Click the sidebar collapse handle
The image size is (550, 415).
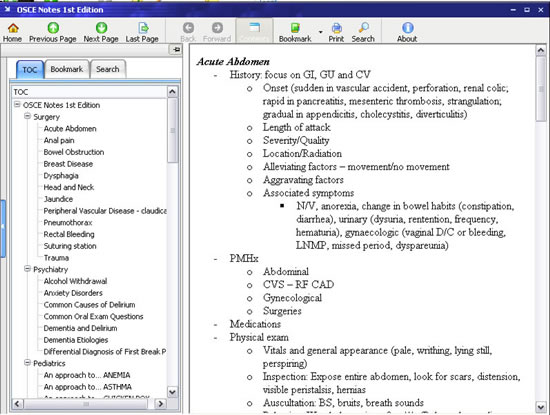[3, 228]
